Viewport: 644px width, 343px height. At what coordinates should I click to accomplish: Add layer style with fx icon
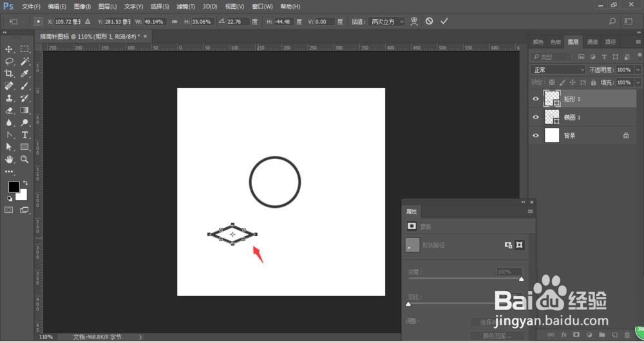point(564,335)
